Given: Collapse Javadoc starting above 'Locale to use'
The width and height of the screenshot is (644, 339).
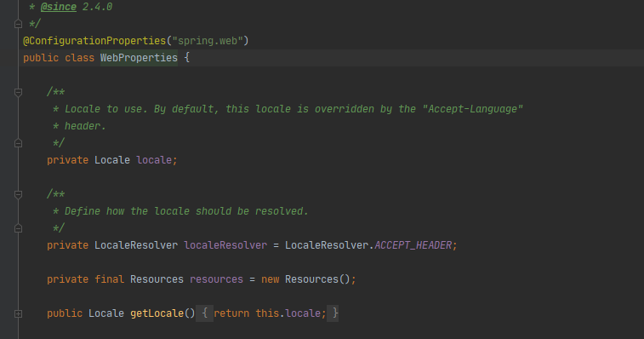Looking at the screenshot, I should click(18, 93).
